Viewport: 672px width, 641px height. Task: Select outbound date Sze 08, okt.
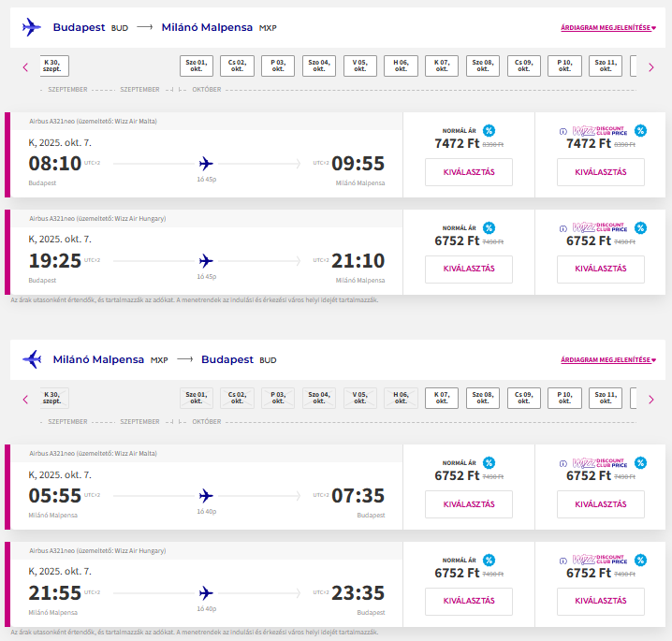[483, 66]
